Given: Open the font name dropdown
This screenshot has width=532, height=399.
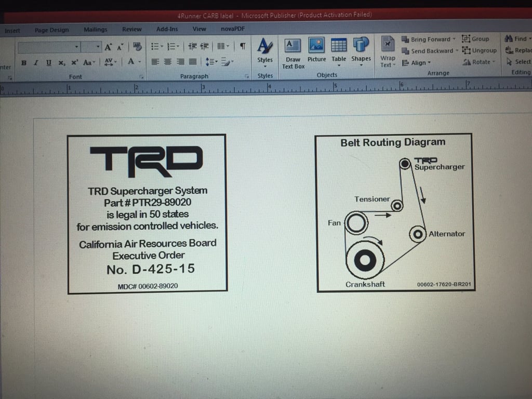Looking at the screenshot, I should coord(77,47).
